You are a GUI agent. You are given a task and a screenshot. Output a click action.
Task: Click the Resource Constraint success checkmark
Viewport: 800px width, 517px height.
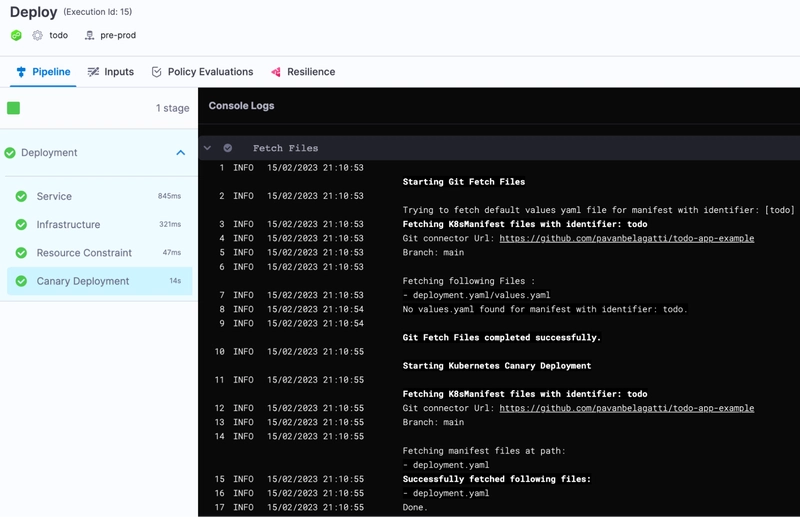pos(21,253)
